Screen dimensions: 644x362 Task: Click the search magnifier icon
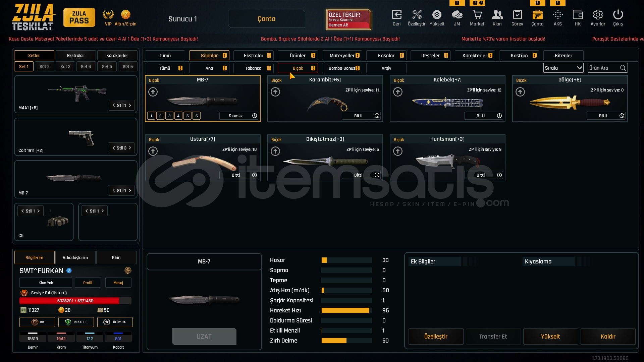pos(623,68)
